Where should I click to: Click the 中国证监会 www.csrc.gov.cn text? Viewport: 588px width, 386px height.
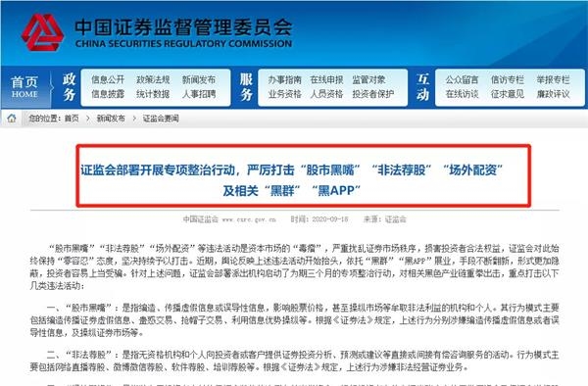click(229, 219)
